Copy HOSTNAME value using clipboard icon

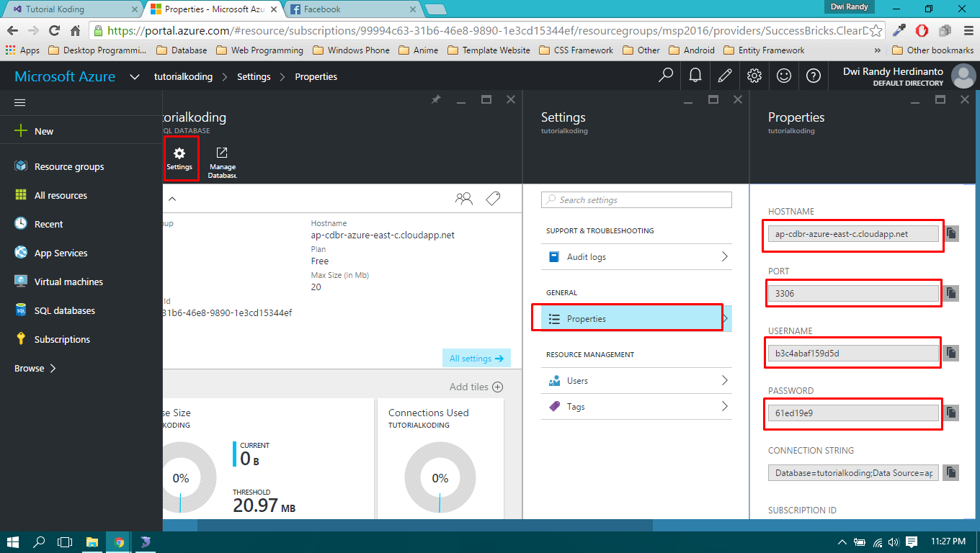pos(950,233)
